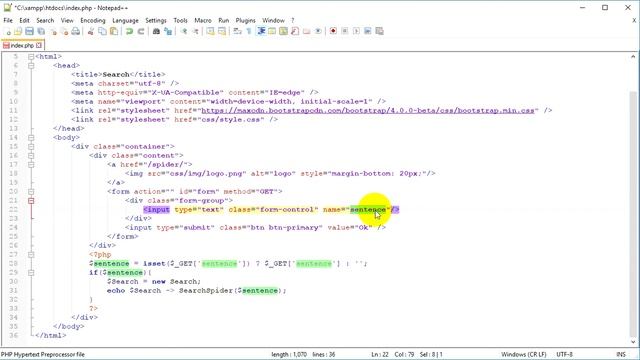Screen dimensions: 640x360
Task: Open the Window menu
Action: tap(273, 20)
